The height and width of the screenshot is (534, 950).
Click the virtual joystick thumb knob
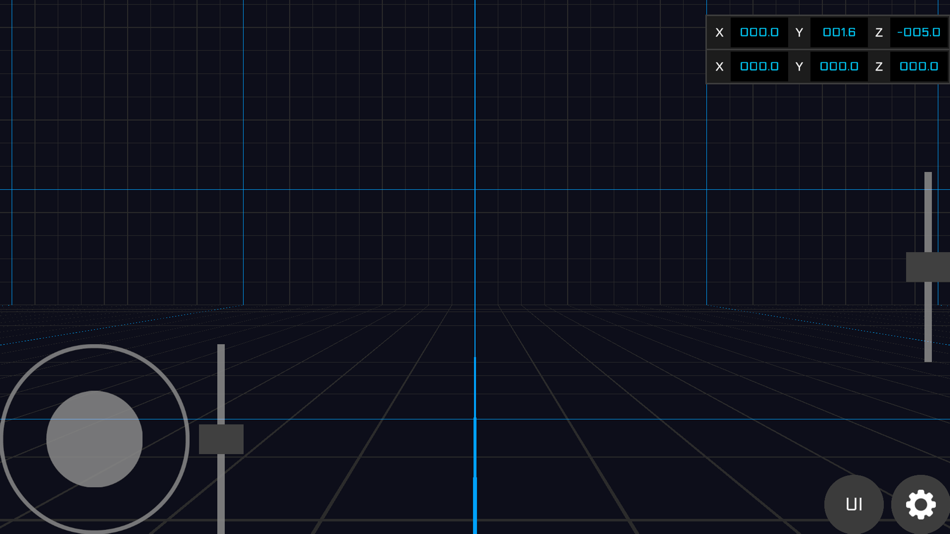click(x=95, y=439)
